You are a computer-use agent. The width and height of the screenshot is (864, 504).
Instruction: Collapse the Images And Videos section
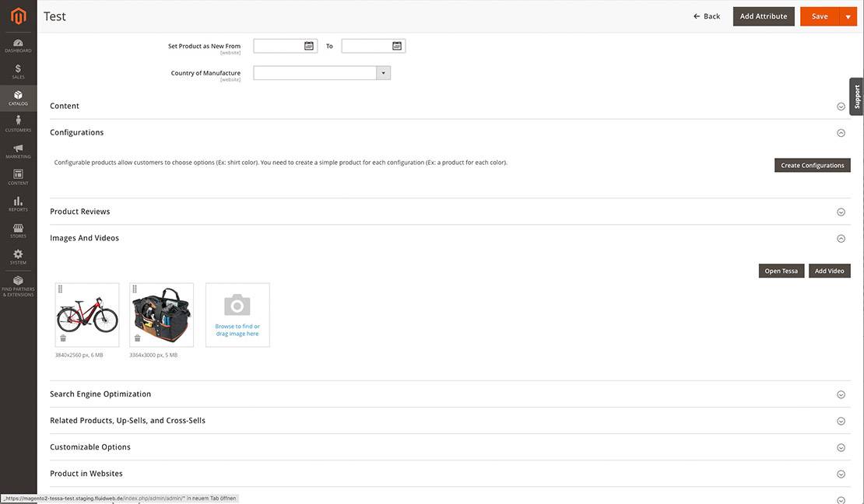(x=841, y=239)
